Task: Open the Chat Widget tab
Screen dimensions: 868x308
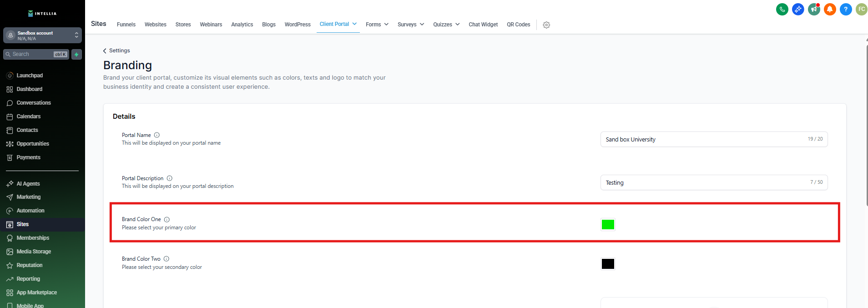Action: (x=483, y=25)
